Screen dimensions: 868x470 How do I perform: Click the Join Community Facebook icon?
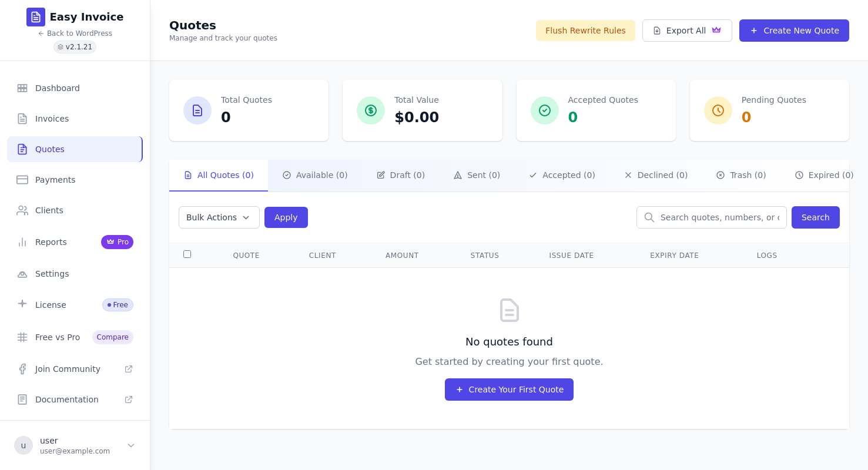[x=22, y=369]
